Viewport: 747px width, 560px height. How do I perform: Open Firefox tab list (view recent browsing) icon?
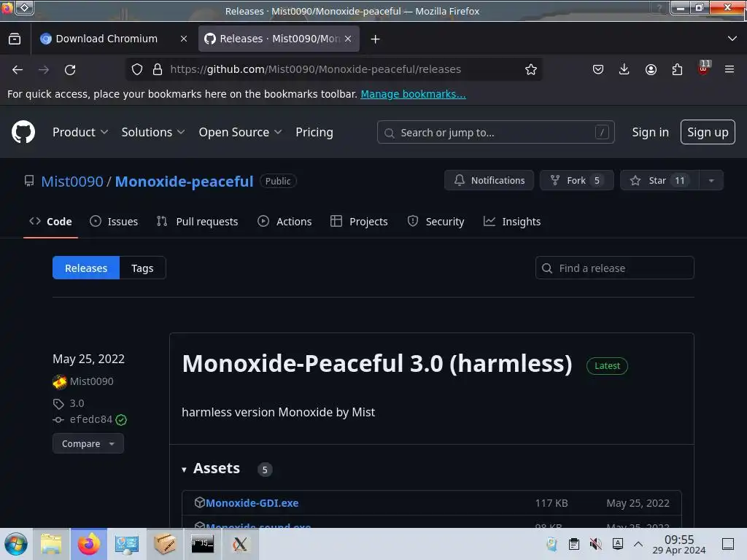pos(15,39)
